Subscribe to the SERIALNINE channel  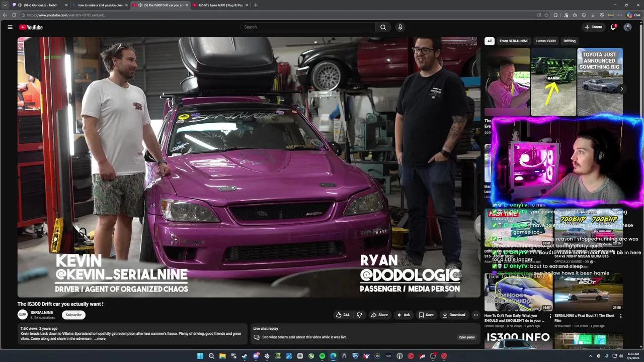[73, 315]
